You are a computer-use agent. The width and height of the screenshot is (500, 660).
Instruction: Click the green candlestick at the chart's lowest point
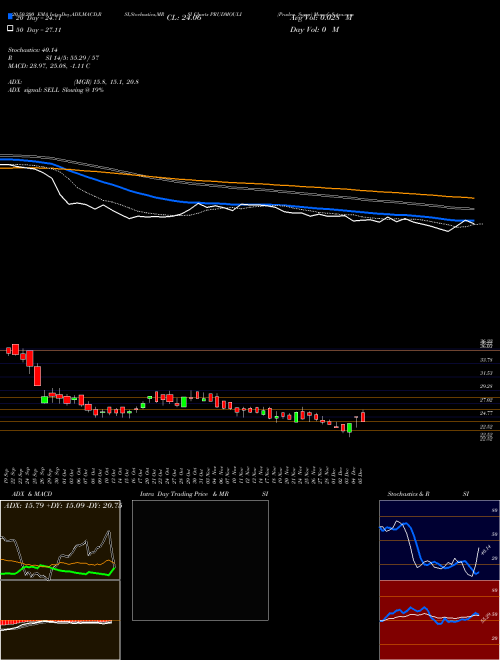click(x=349, y=428)
